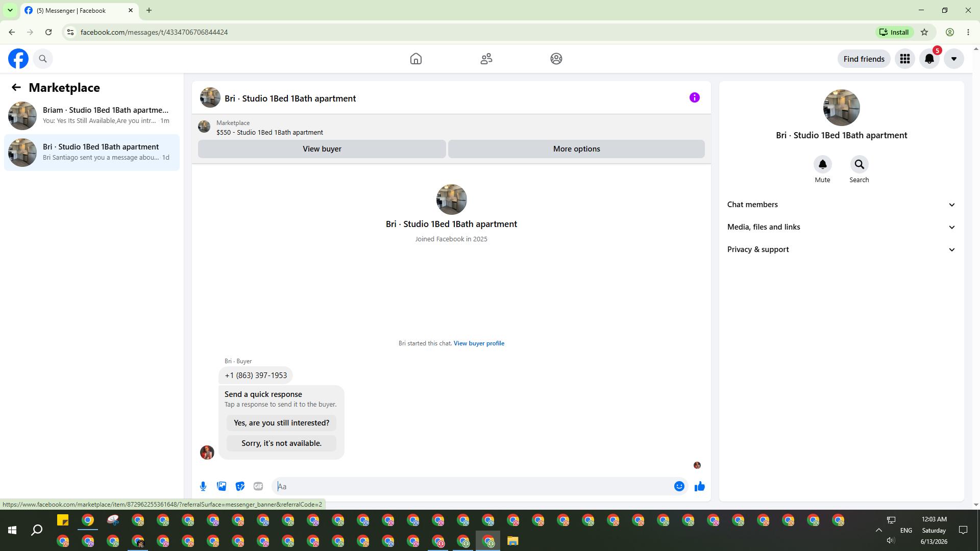This screenshot has height=551, width=980.
Task: Open the tab search dropdown
Action: [10, 10]
